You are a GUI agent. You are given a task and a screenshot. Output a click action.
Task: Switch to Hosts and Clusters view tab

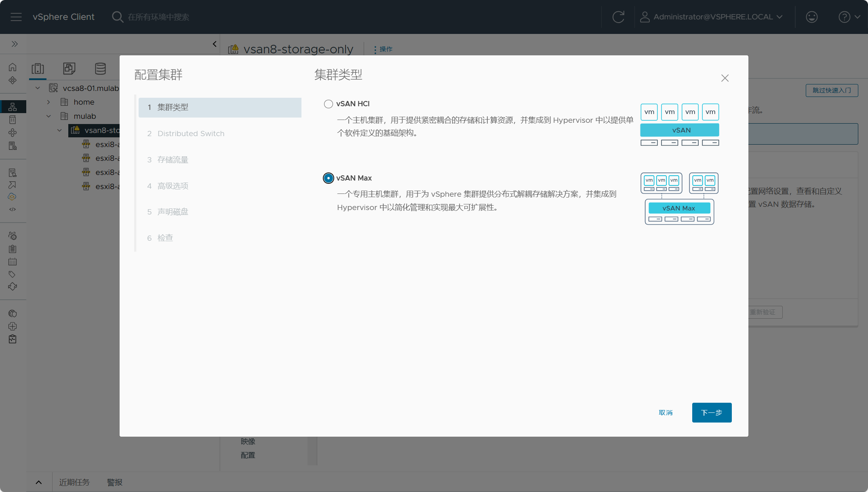point(38,69)
